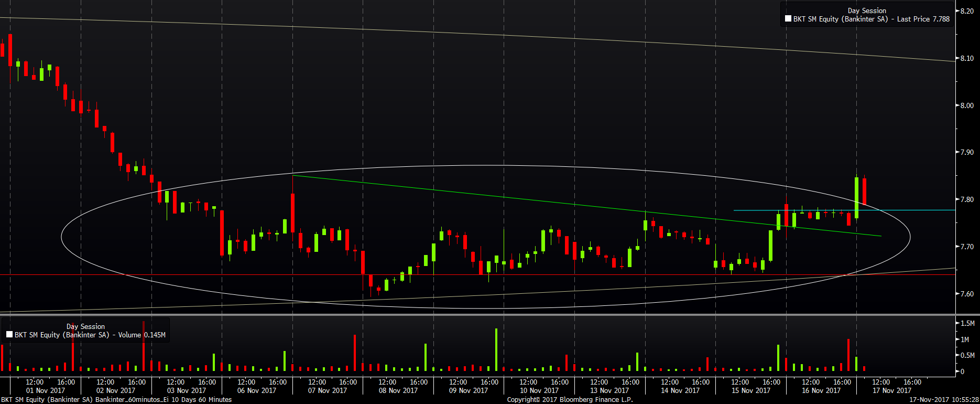Click Day Session in the volume legend

pos(85,326)
